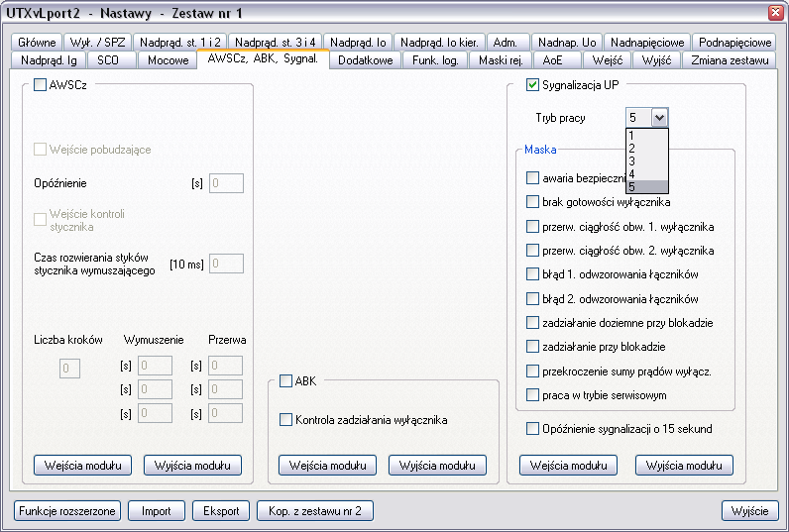Viewport: 789px width, 532px height.
Task: Click the Import button
Action: [x=157, y=511]
